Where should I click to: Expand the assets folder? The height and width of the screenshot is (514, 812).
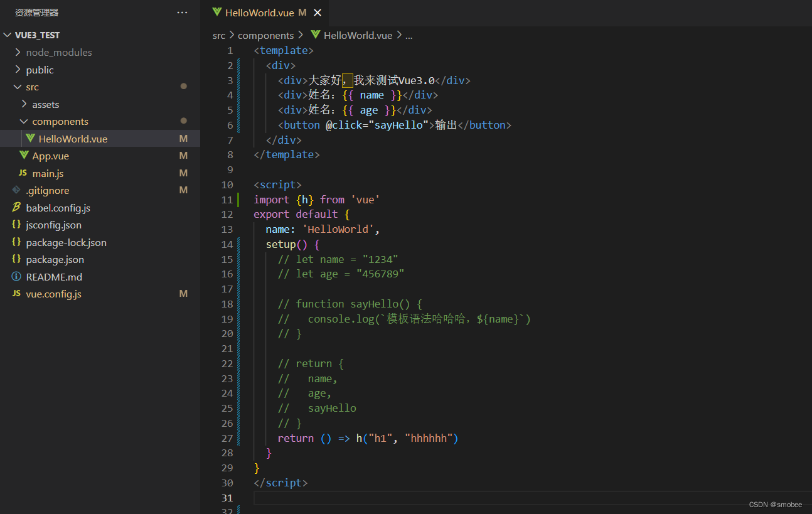tap(24, 104)
